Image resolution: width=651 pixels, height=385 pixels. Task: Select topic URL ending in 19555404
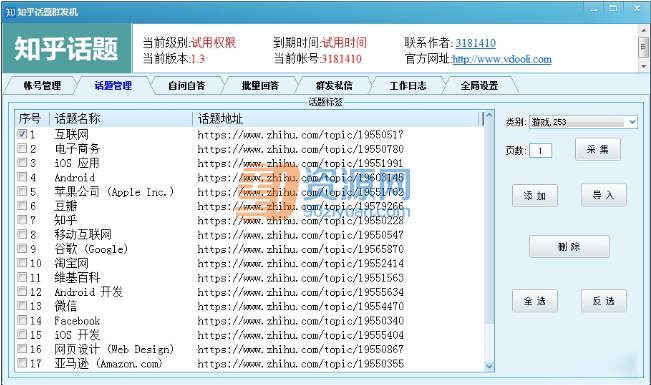300,335
